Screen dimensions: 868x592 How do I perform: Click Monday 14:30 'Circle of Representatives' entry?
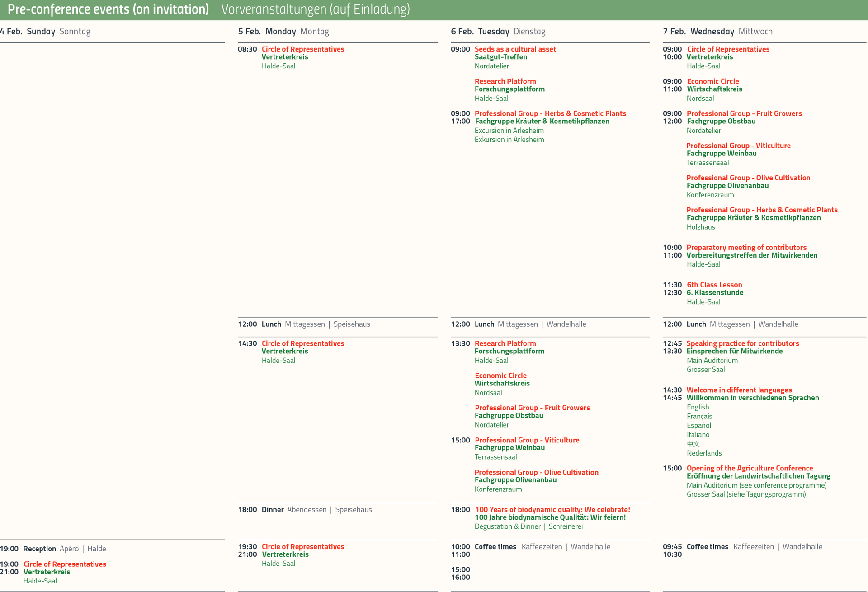303,343
